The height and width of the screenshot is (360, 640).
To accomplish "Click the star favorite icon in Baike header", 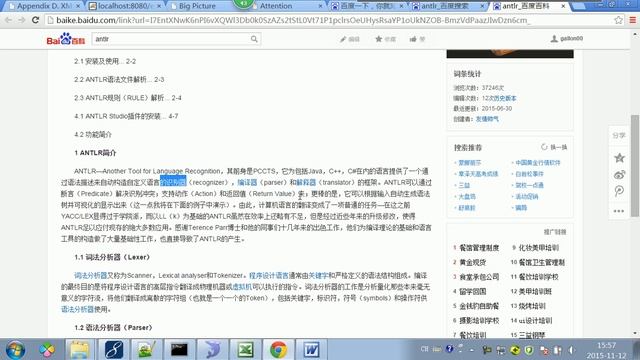I will click(378, 39).
